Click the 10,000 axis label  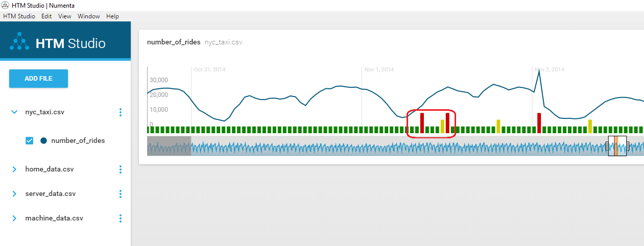click(x=158, y=110)
